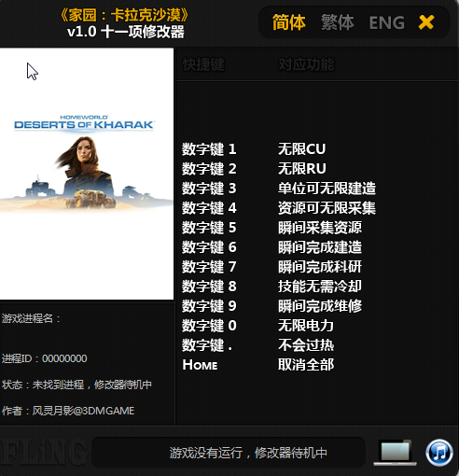
Task: Click the 瞬间完成科研 entry
Action: 320,267
